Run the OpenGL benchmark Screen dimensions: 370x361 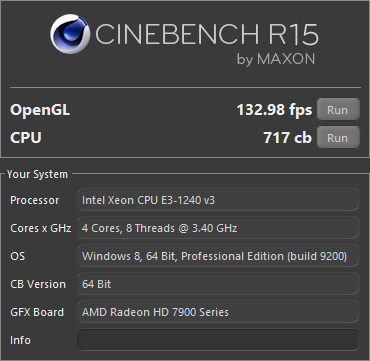coord(338,110)
